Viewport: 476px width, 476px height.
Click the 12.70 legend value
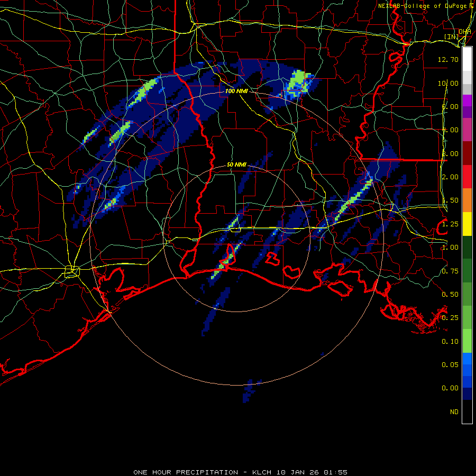point(448,59)
